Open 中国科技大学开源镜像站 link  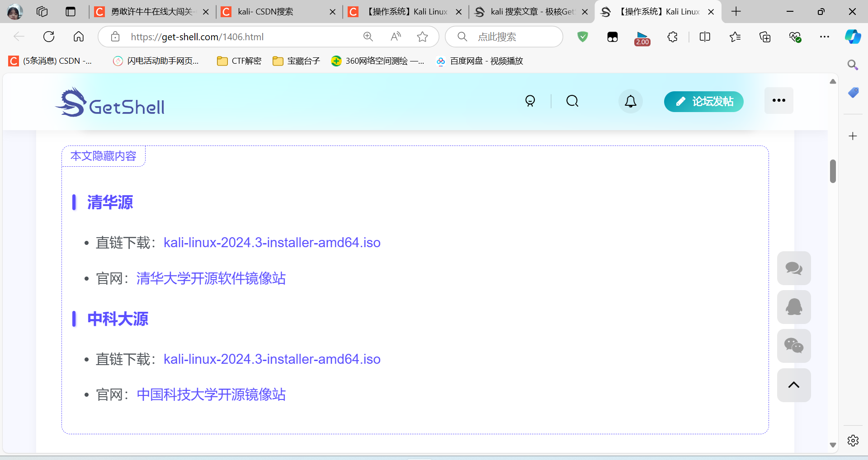(211, 395)
